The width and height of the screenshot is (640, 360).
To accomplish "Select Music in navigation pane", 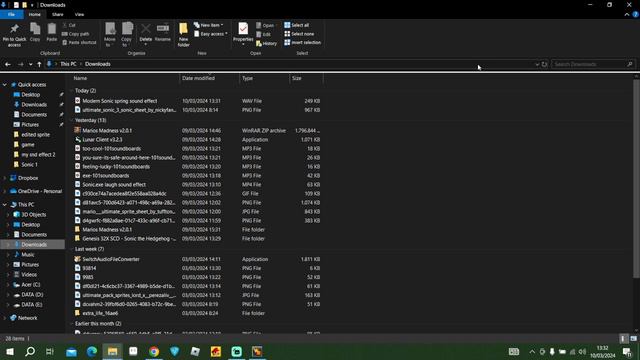I will pyautogui.click(x=27, y=255).
